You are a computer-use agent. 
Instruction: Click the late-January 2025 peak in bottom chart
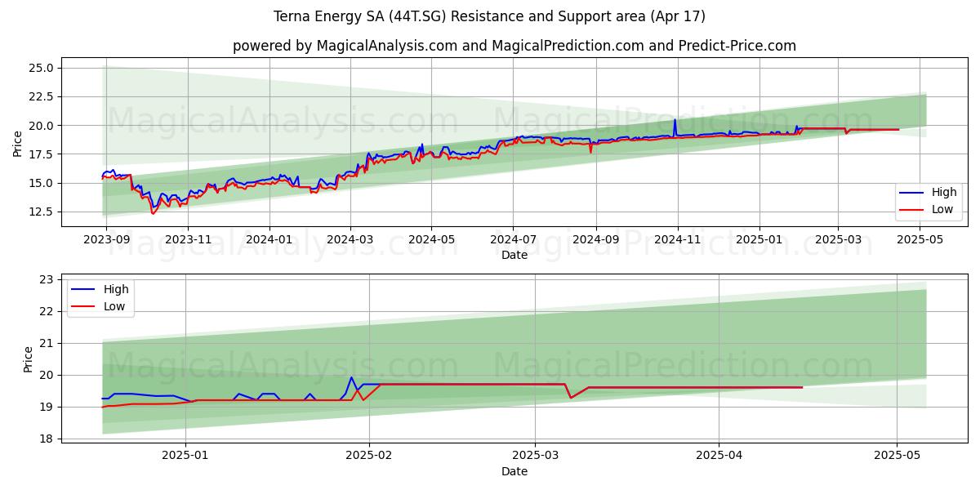351,377
